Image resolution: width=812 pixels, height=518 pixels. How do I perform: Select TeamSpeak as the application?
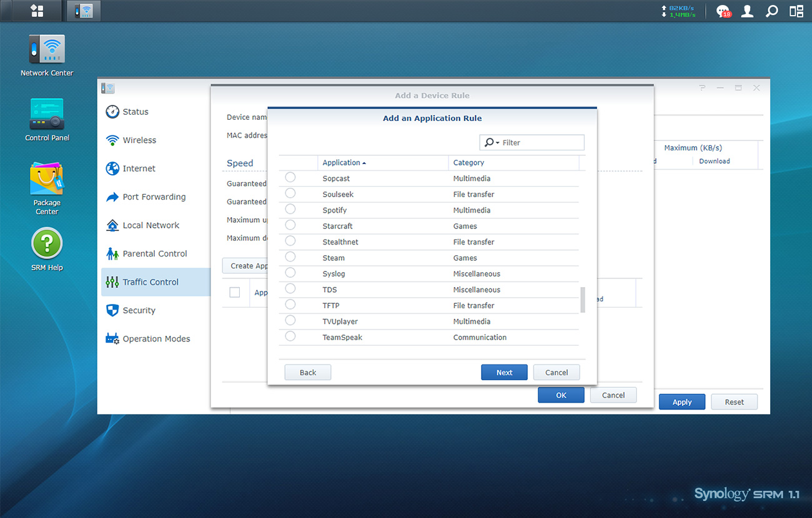pos(290,337)
